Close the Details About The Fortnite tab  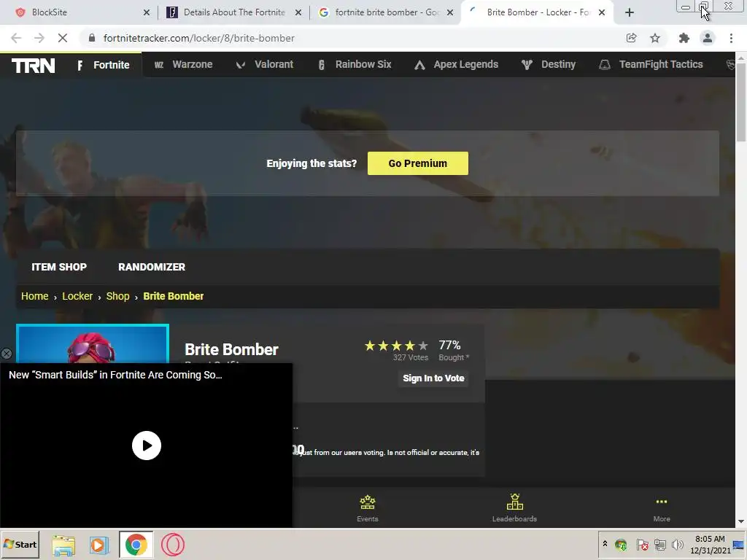point(298,12)
